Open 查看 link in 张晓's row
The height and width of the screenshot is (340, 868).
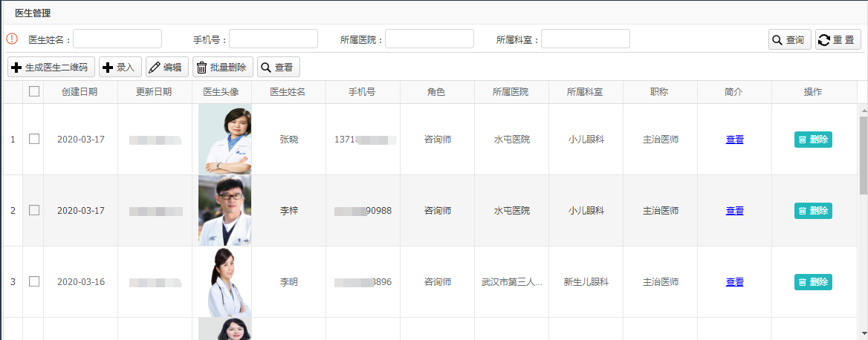click(734, 140)
